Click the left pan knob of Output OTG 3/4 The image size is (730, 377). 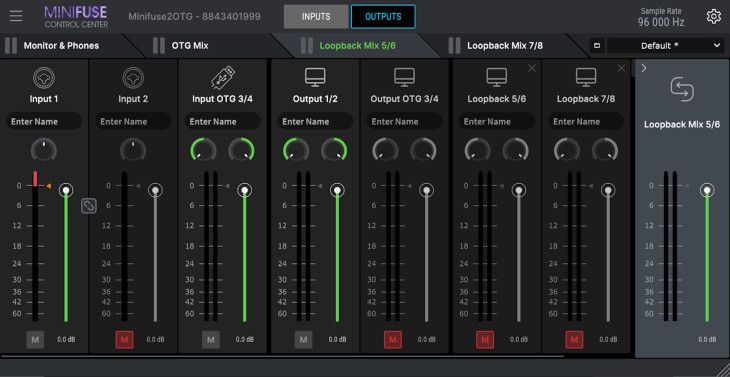coord(385,150)
